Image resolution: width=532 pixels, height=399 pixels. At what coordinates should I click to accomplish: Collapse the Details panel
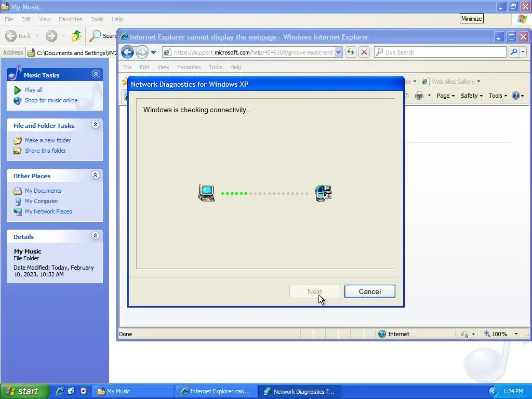[x=96, y=236]
